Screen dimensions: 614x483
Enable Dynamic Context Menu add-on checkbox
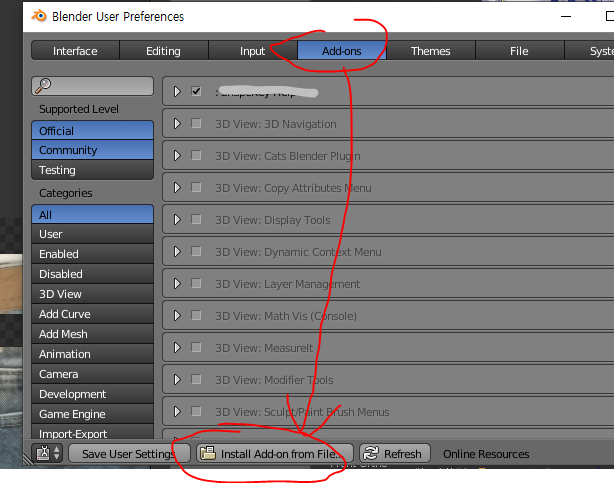click(196, 251)
